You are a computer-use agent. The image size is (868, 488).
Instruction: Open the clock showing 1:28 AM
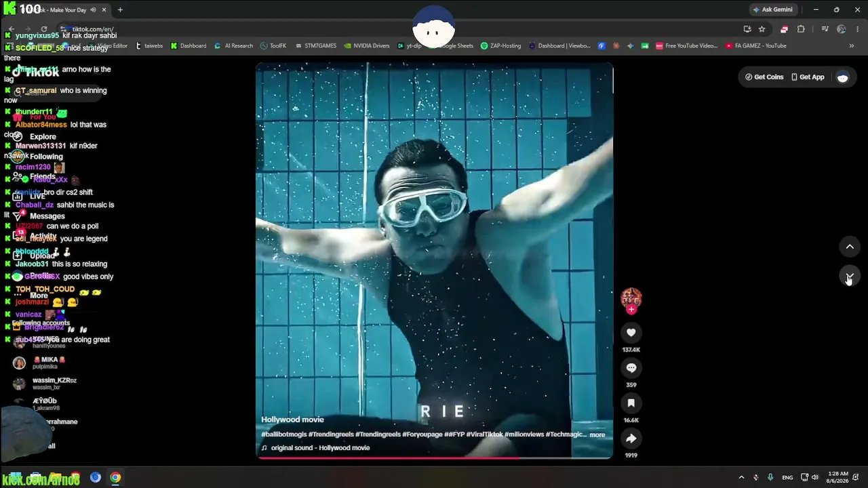coord(838,477)
